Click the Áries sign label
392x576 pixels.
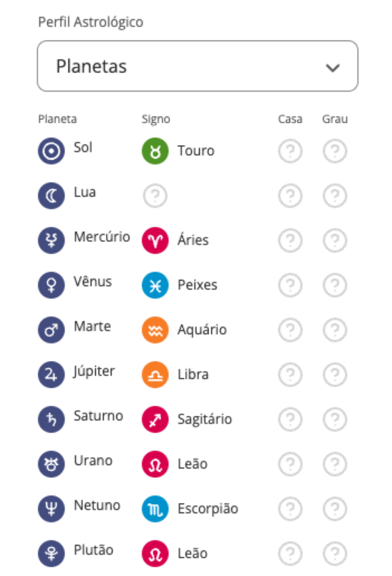(x=193, y=240)
